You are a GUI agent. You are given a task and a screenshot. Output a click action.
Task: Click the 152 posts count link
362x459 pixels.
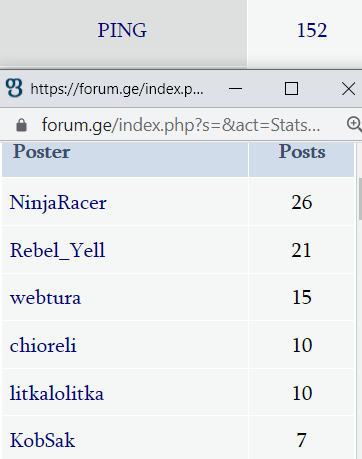(312, 30)
